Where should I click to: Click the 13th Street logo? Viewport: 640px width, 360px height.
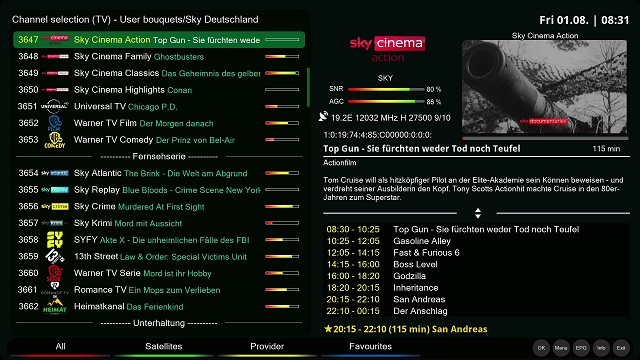point(55,256)
